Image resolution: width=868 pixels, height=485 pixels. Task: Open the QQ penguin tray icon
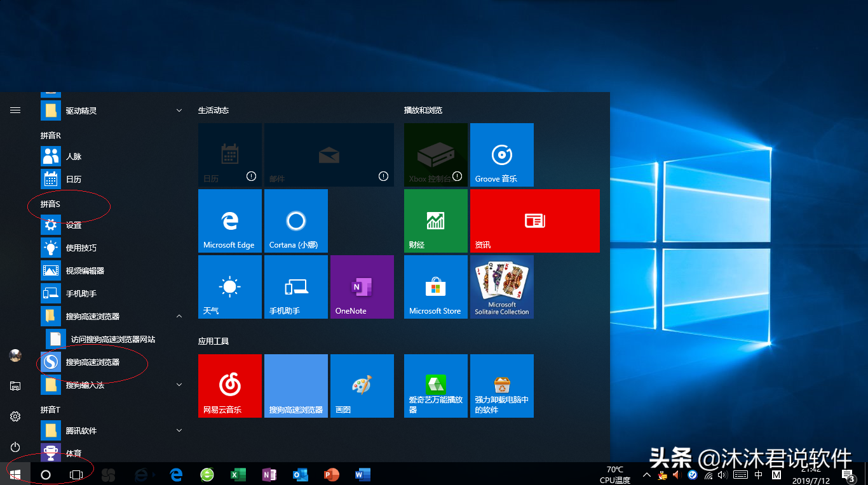663,475
